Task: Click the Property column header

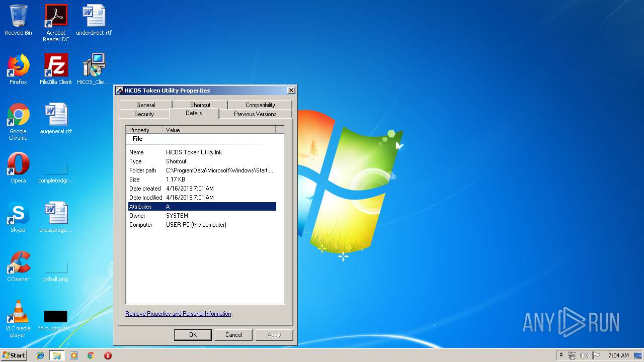Action: coord(144,130)
